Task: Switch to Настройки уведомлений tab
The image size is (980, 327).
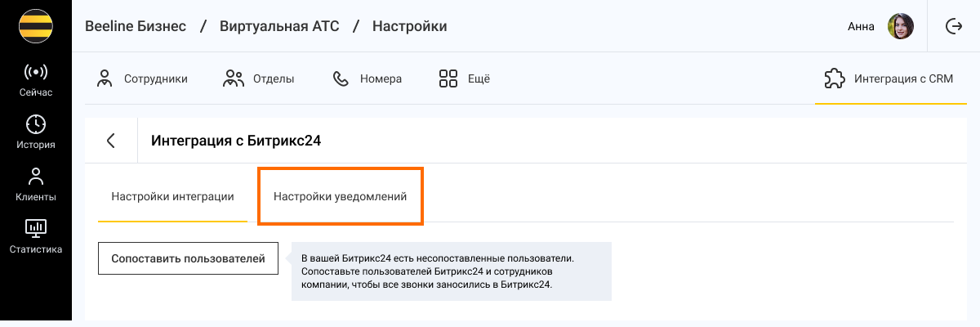Action: [x=340, y=197]
